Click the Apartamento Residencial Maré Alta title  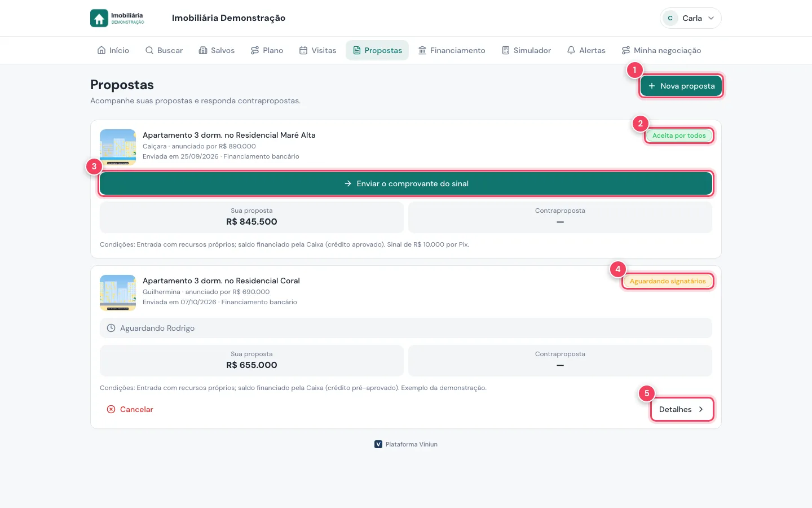(x=229, y=135)
